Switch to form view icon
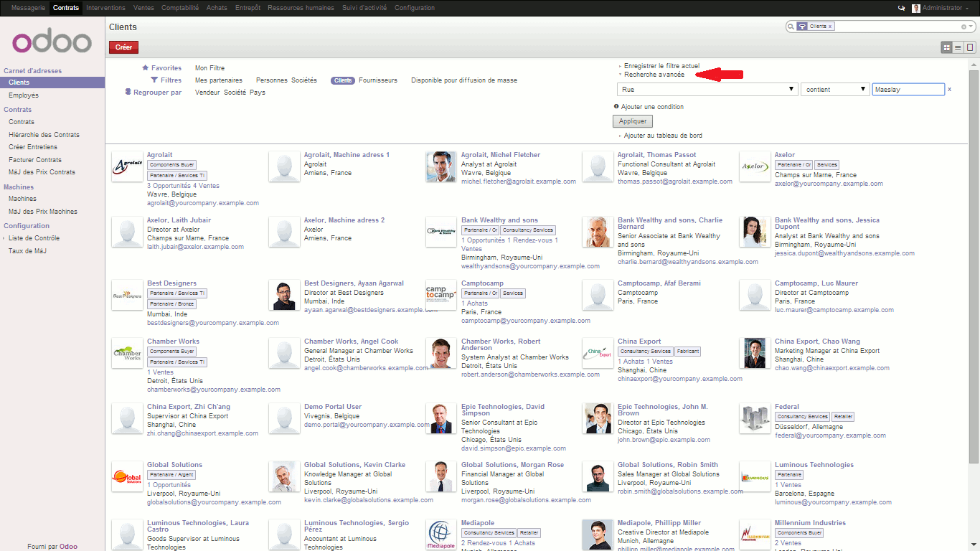Viewport: 980px width, 551px height. 970,47
